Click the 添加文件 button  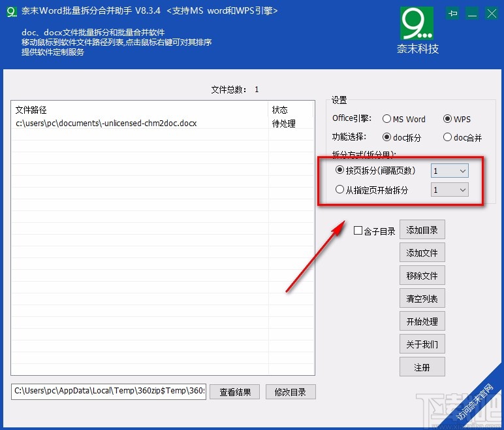[422, 253]
